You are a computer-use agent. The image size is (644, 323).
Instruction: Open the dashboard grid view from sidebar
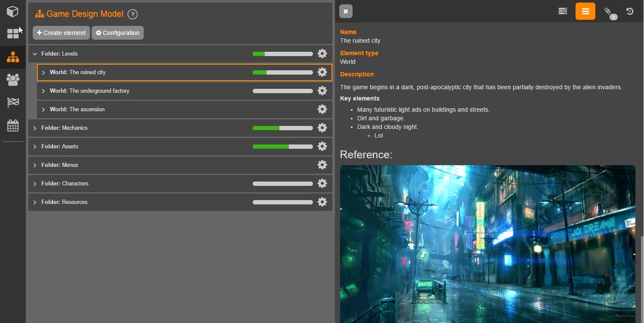(12, 33)
